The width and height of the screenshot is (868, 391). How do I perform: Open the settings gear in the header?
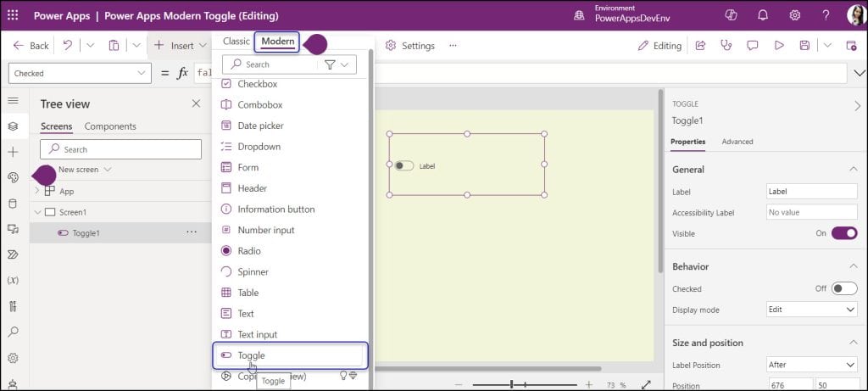pyautogui.click(x=795, y=15)
